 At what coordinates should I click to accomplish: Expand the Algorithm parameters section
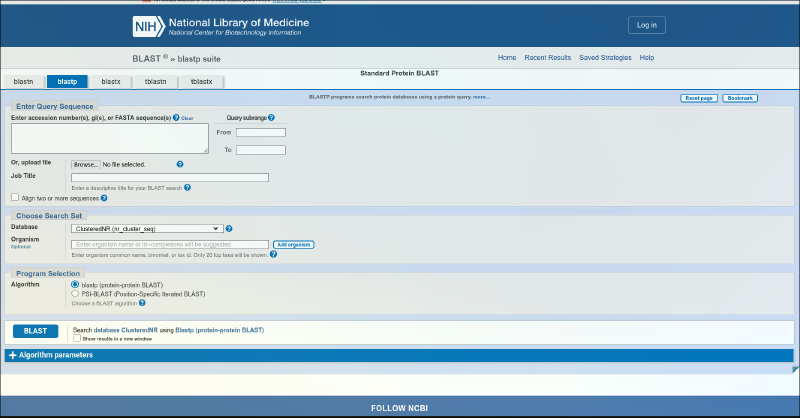(x=399, y=355)
